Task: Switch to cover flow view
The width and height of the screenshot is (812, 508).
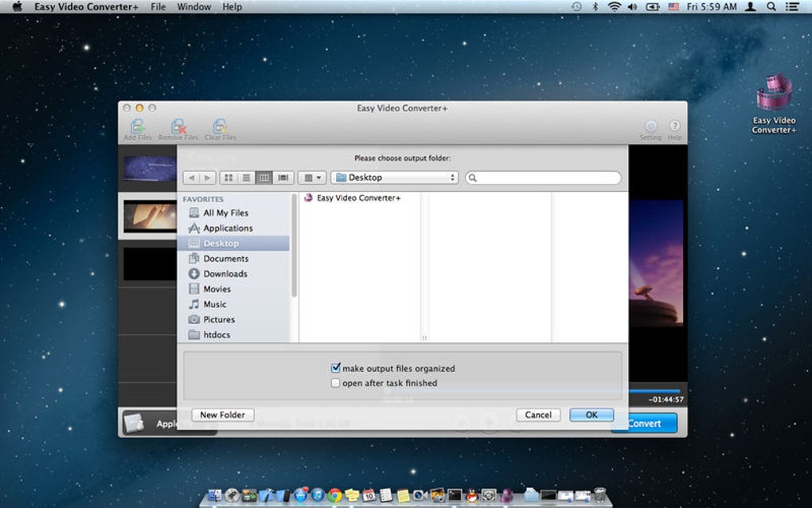Action: (x=283, y=178)
